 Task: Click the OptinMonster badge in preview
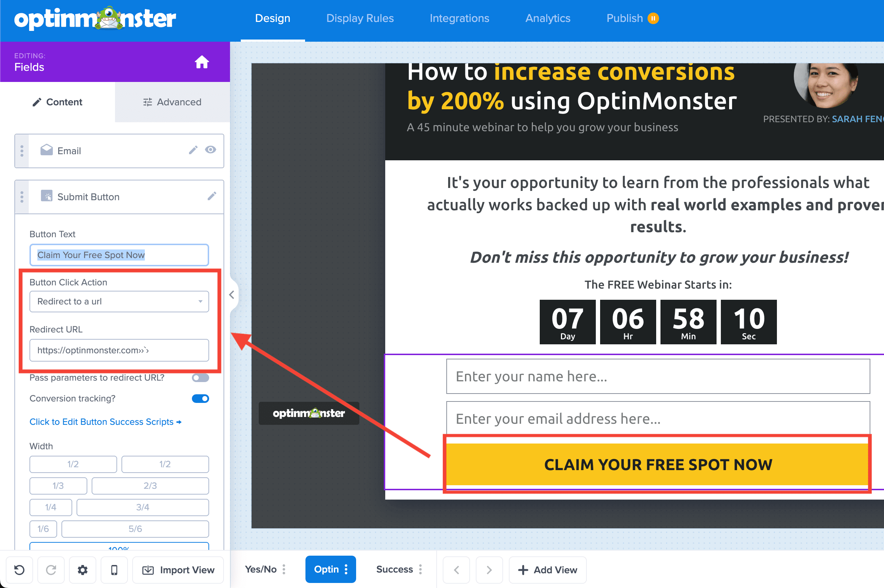tap(309, 413)
